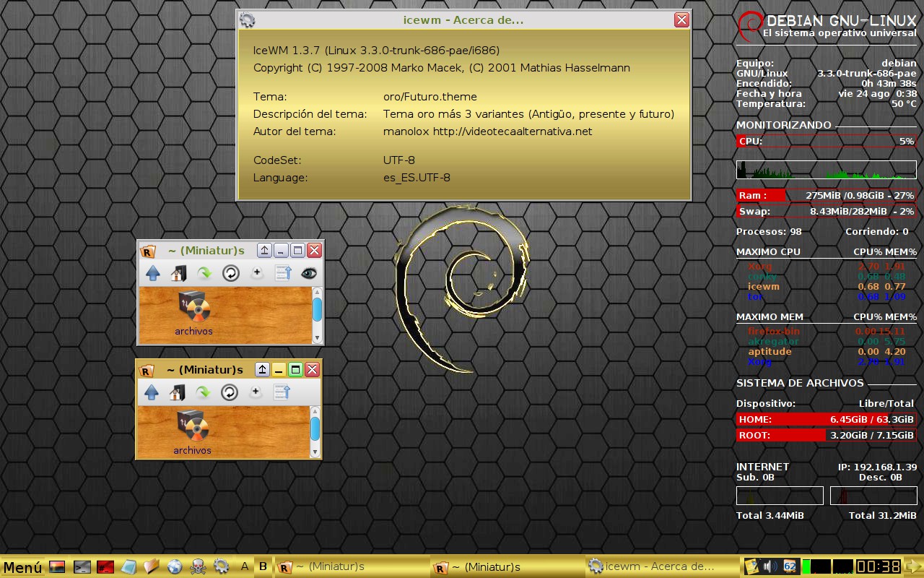Open the Acerca de window menu gear icon
924x578 pixels.
click(x=248, y=20)
